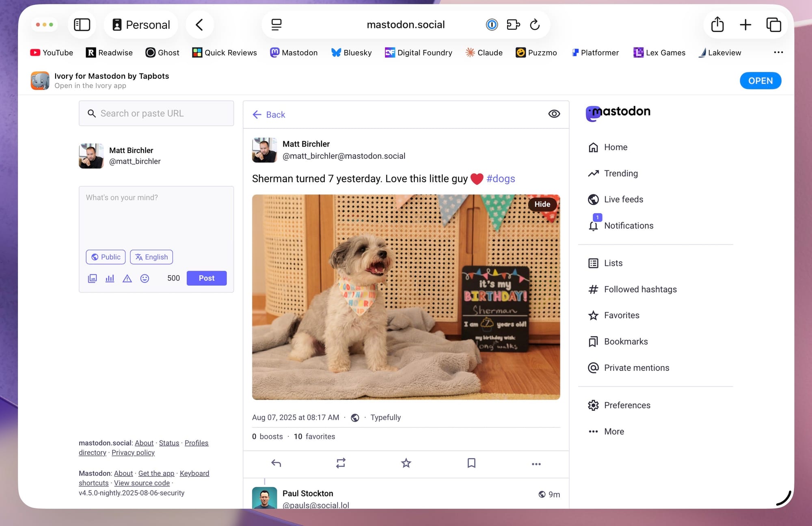Viewport: 812px width, 526px height.
Task: Open the Notifications page
Action: (628, 226)
